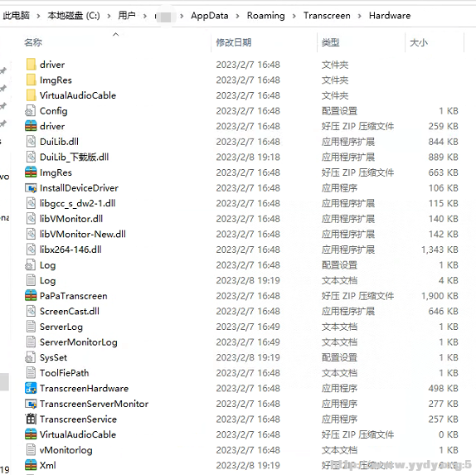Image resolution: width=476 pixels, height=475 pixels.
Task: Sort files by 名称 column header
Action: tap(33, 42)
